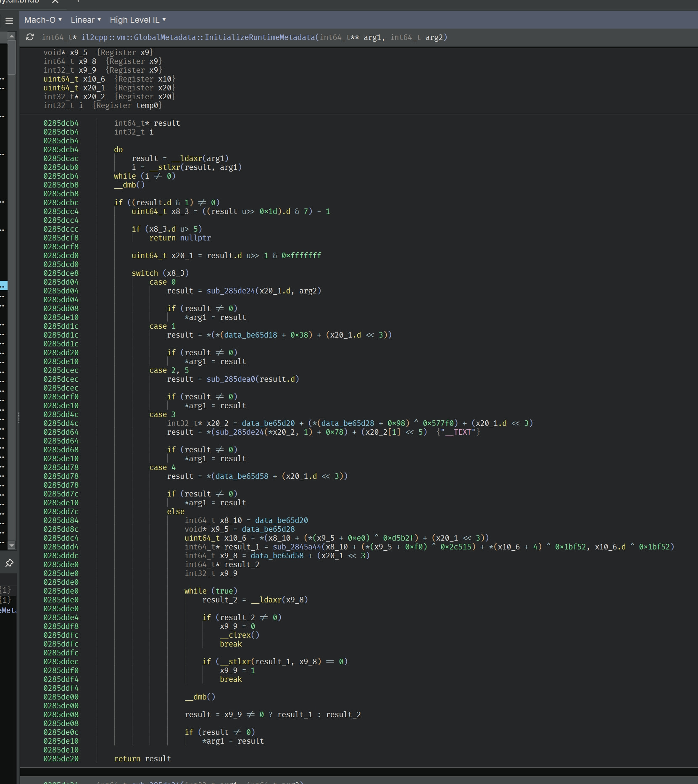The image size is (698, 784).
Task: Click address 0285dce8 at switch statement
Action: pyautogui.click(x=61, y=273)
